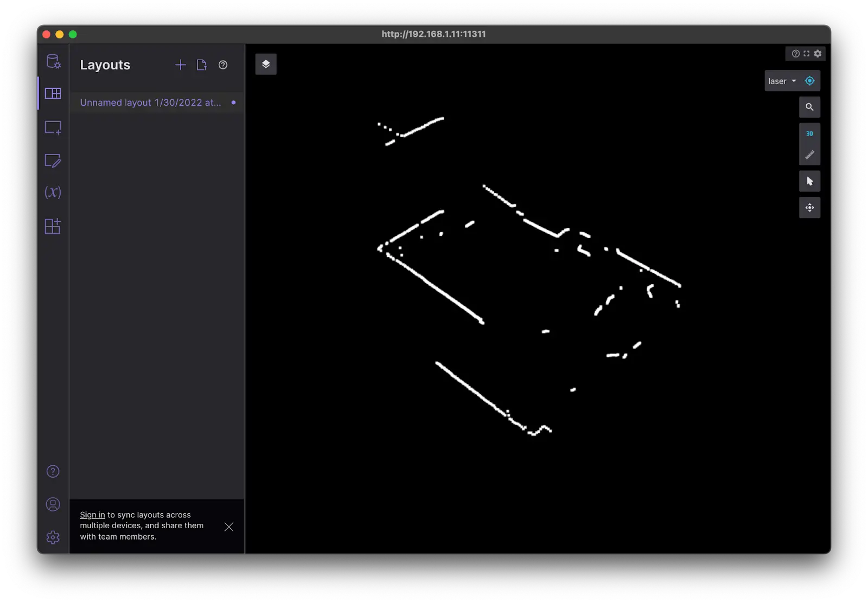The width and height of the screenshot is (868, 603).
Task: Open the search tool in 3D panel
Action: (809, 107)
